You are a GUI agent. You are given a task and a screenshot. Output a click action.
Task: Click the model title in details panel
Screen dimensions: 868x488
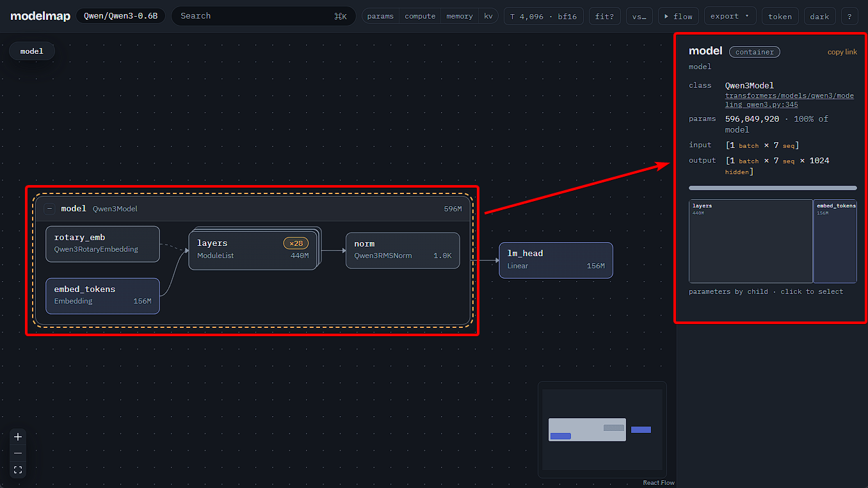705,51
